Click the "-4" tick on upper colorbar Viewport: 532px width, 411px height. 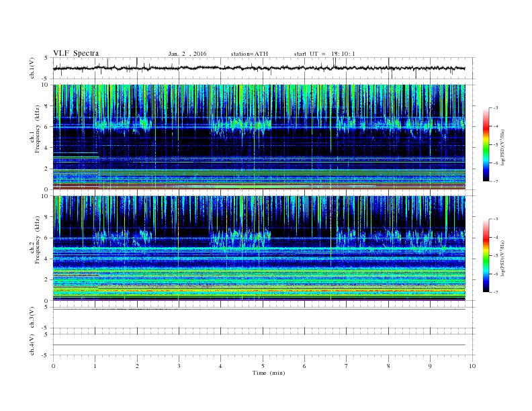(x=496, y=126)
